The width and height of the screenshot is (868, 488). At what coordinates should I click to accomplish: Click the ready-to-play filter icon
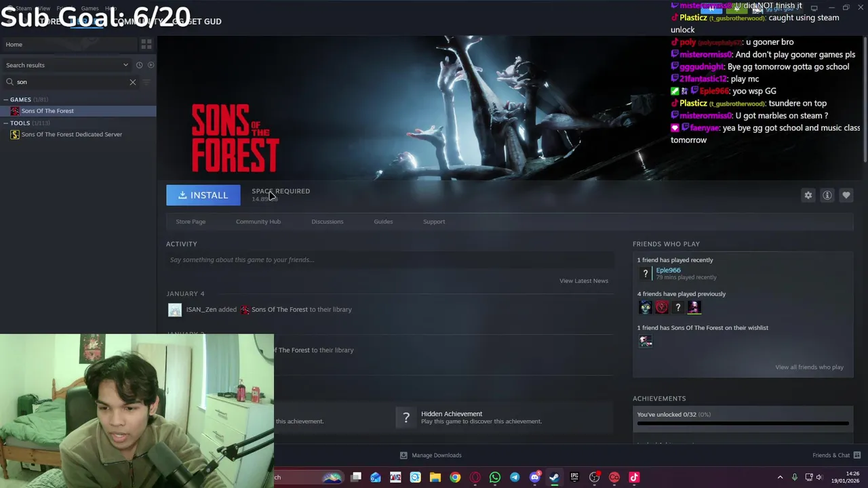coord(151,65)
